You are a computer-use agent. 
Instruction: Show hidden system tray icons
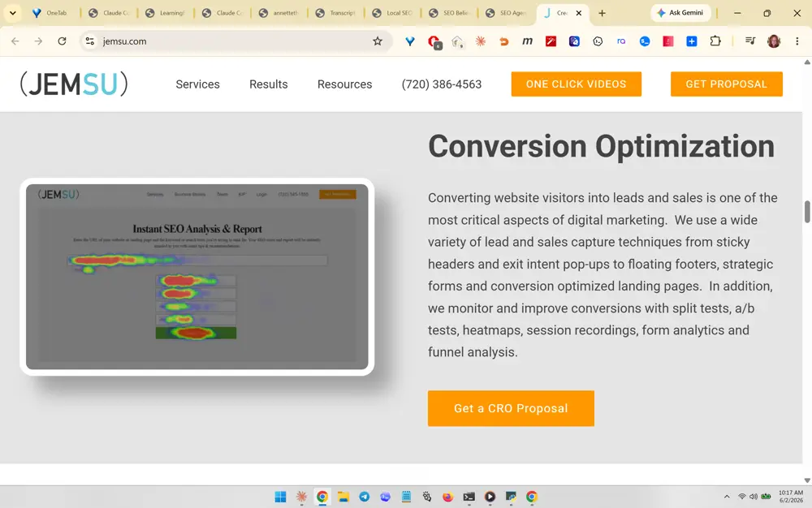tap(727, 497)
